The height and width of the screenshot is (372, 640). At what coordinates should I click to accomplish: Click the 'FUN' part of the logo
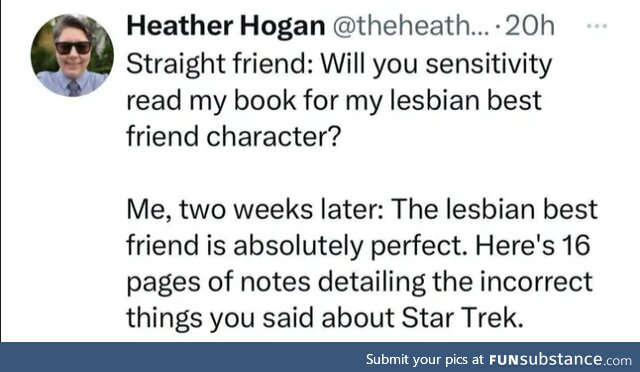coord(504,360)
